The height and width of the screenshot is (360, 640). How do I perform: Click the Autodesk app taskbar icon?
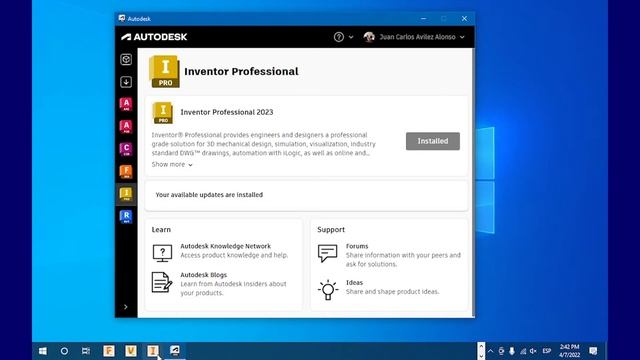point(175,351)
